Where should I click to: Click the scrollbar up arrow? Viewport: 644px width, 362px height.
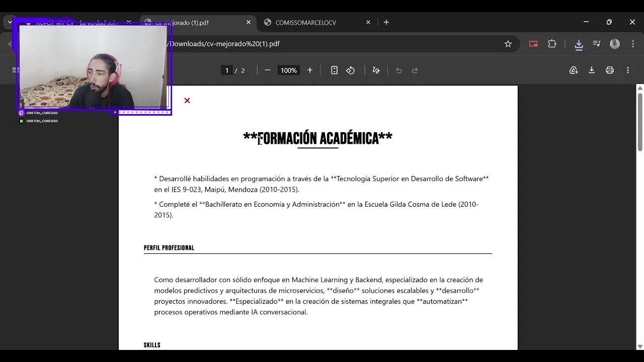(x=640, y=88)
